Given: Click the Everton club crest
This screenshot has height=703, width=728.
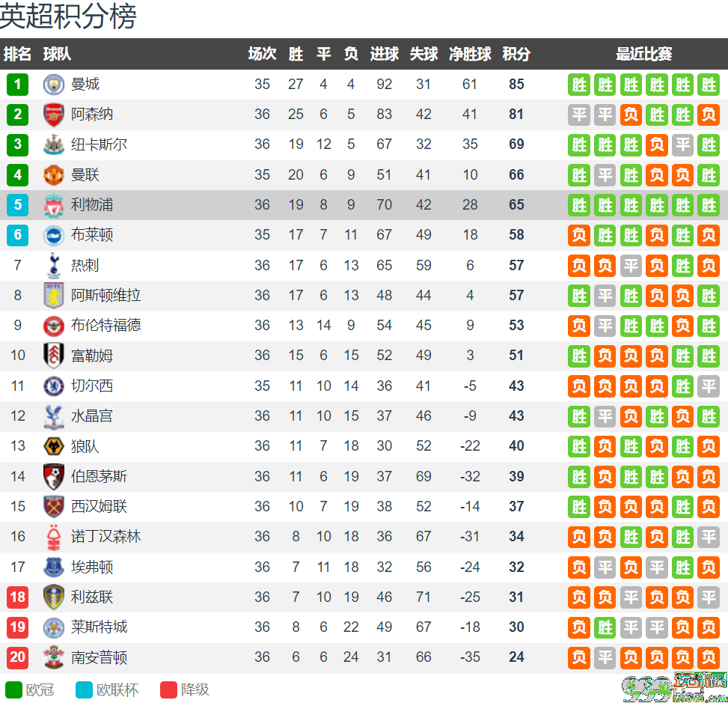Looking at the screenshot, I should [53, 567].
